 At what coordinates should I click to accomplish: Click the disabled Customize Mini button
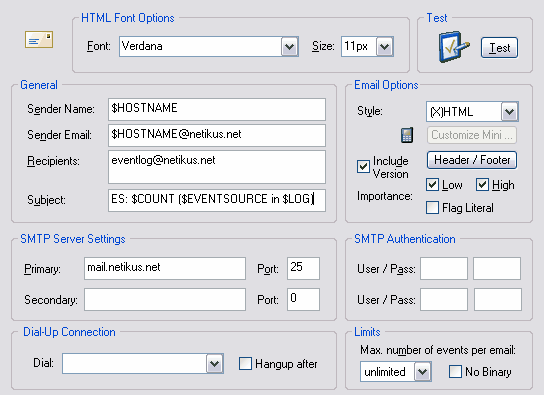click(472, 135)
